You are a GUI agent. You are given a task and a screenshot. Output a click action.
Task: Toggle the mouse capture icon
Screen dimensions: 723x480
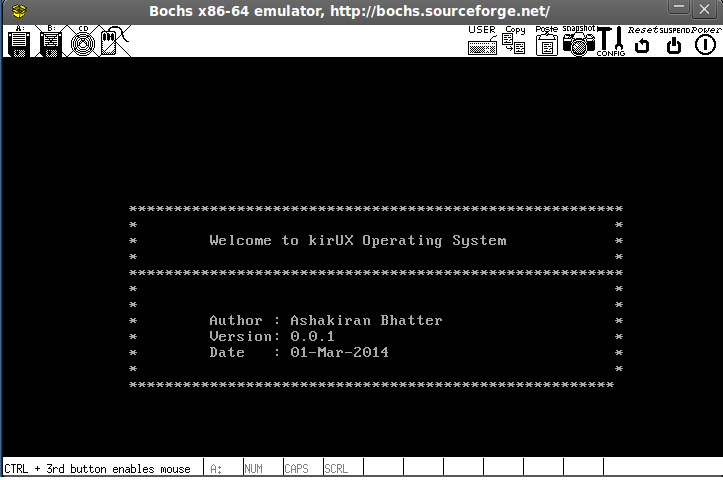tap(113, 42)
